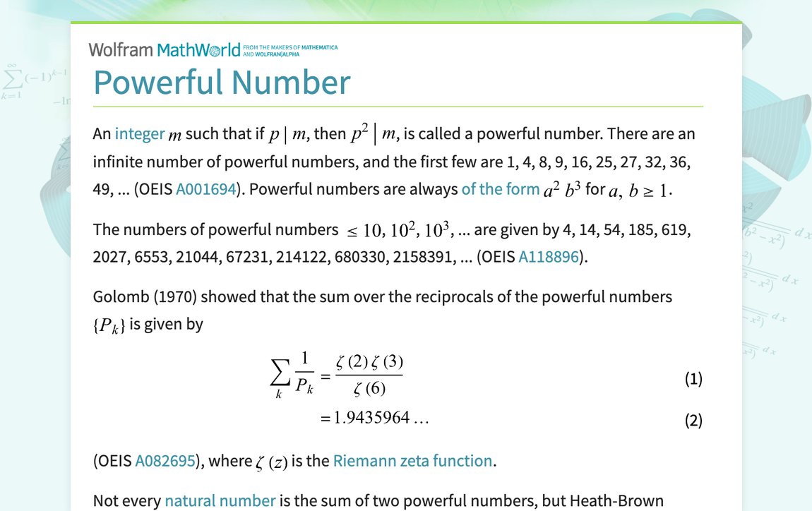Open OEIS sequence A001694
Viewport: 812px width, 511px height.
coord(205,188)
